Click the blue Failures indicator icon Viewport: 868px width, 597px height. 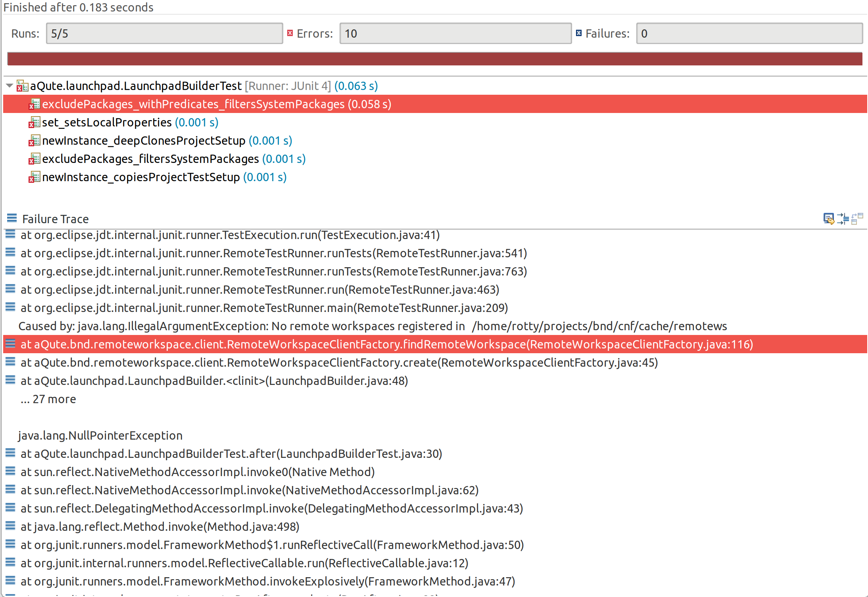(579, 33)
